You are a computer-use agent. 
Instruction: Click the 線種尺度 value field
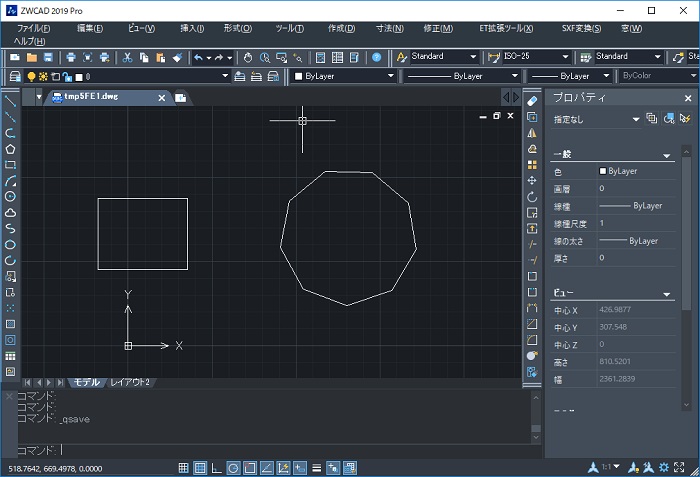point(637,223)
